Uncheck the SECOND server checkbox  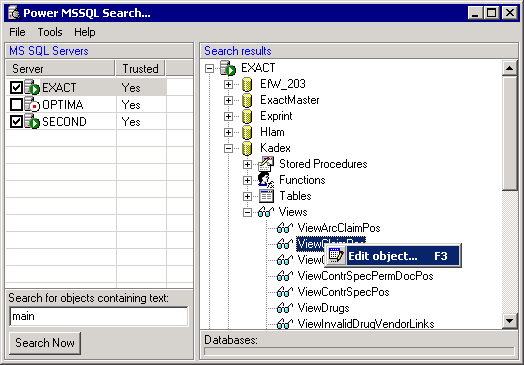tap(16, 122)
